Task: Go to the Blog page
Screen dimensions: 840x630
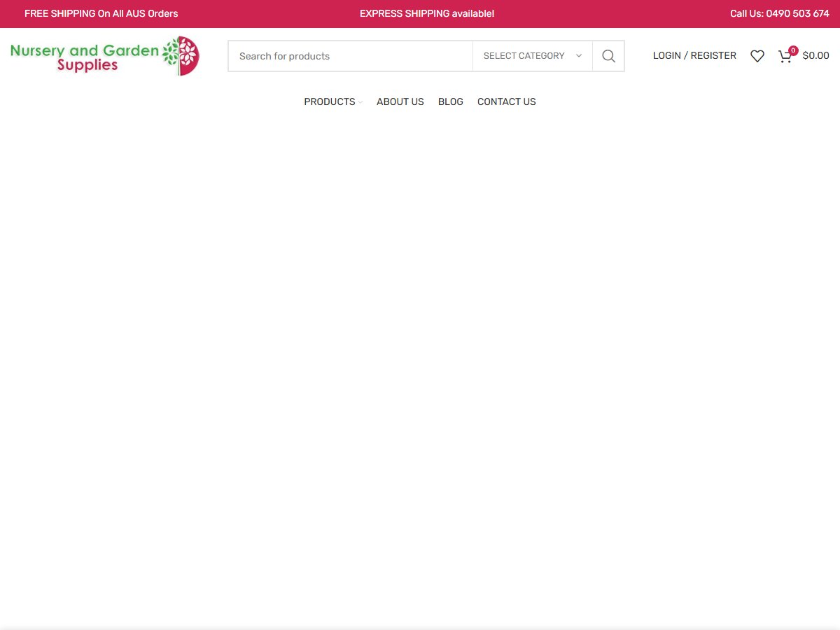Action: (451, 101)
